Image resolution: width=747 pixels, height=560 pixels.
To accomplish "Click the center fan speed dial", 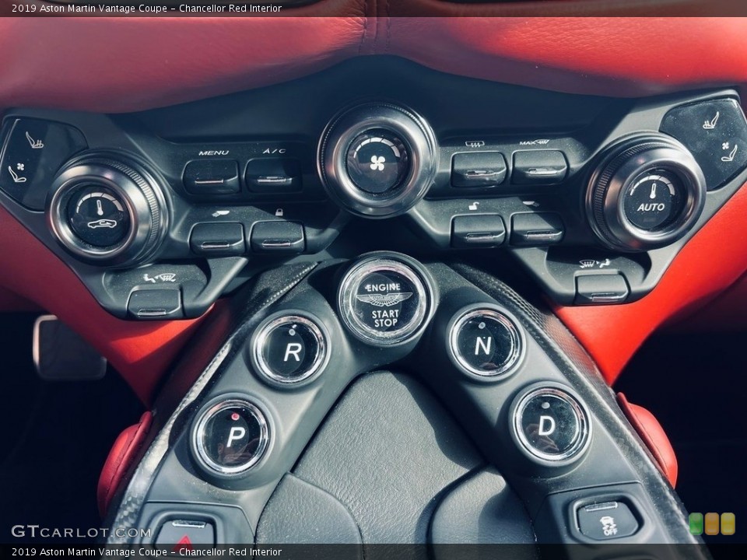I will pos(377,160).
